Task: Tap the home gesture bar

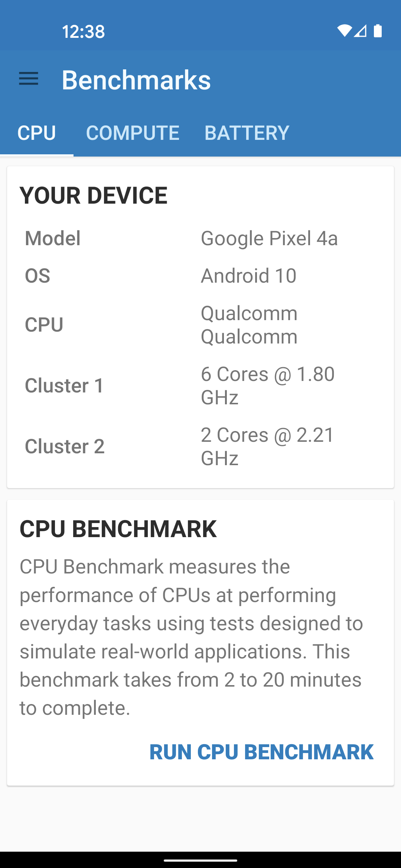Action: (200, 860)
